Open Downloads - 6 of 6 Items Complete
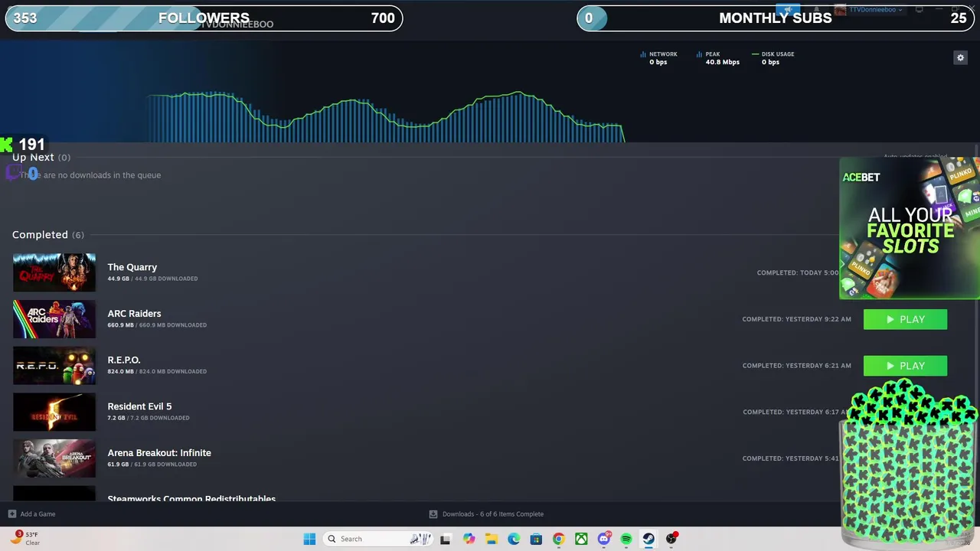Viewport: 980px width, 551px height. tap(493, 514)
